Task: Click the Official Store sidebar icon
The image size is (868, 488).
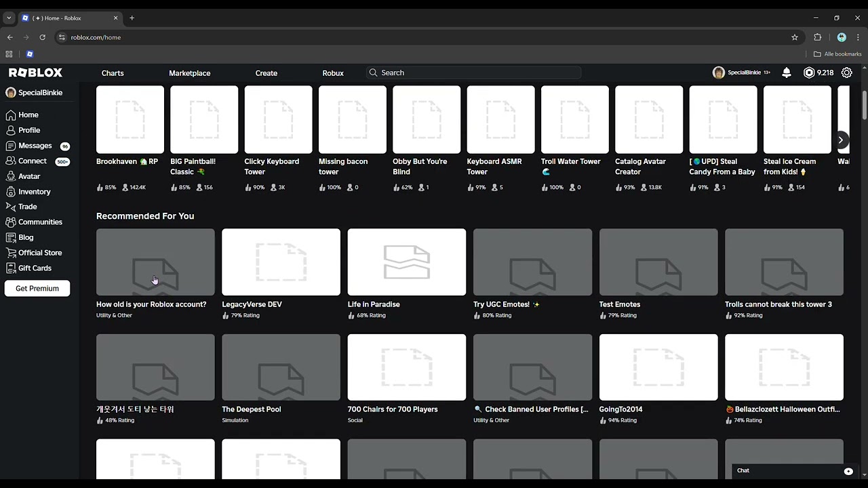Action: [11, 253]
